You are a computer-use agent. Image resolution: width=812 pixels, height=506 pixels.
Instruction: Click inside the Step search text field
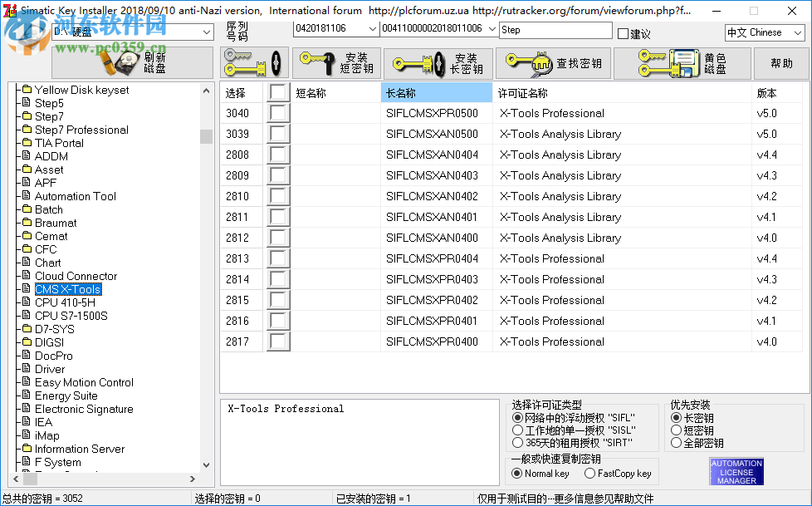tap(556, 29)
